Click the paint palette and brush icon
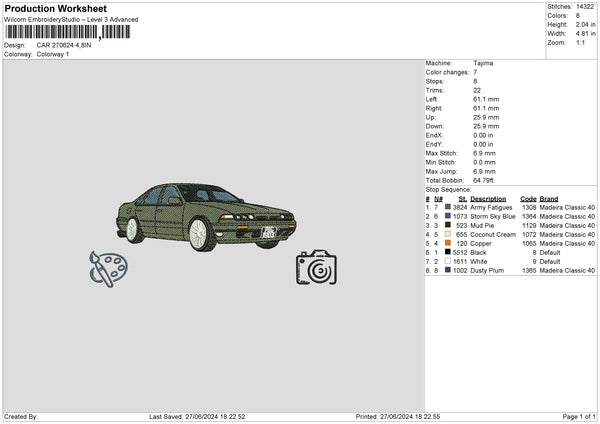This screenshot has height=424, width=600. click(109, 269)
